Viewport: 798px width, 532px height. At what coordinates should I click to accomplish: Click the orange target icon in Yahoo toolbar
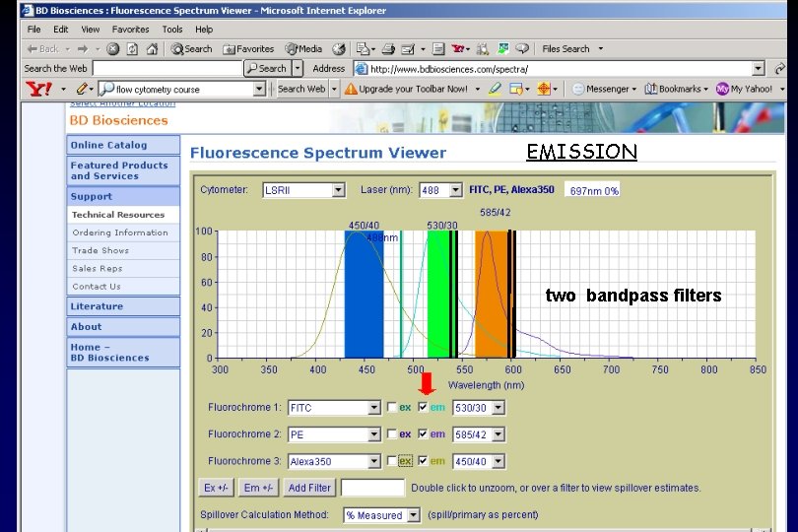point(544,89)
